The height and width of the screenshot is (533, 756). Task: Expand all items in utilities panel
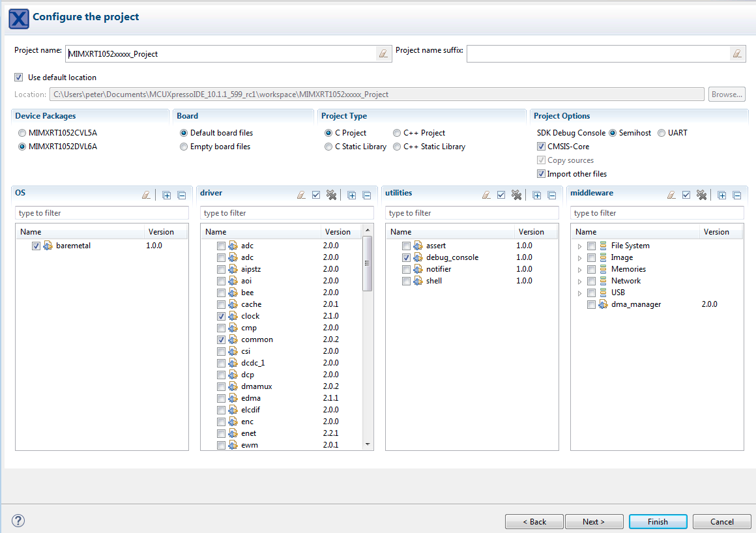point(537,195)
